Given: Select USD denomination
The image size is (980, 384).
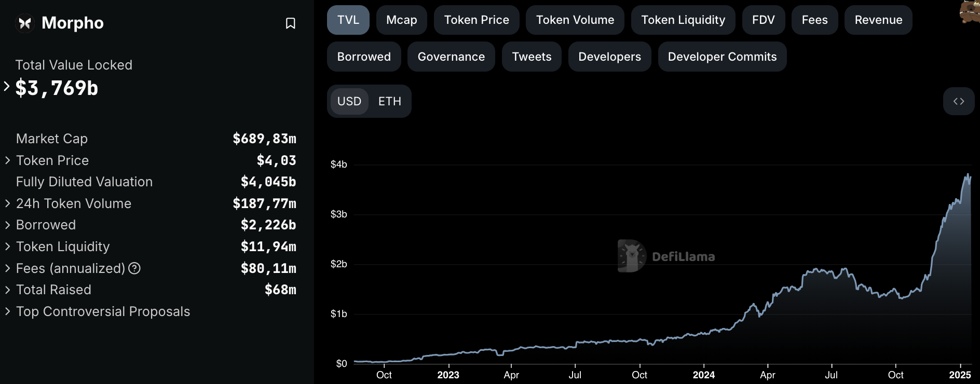Looking at the screenshot, I should pos(349,101).
